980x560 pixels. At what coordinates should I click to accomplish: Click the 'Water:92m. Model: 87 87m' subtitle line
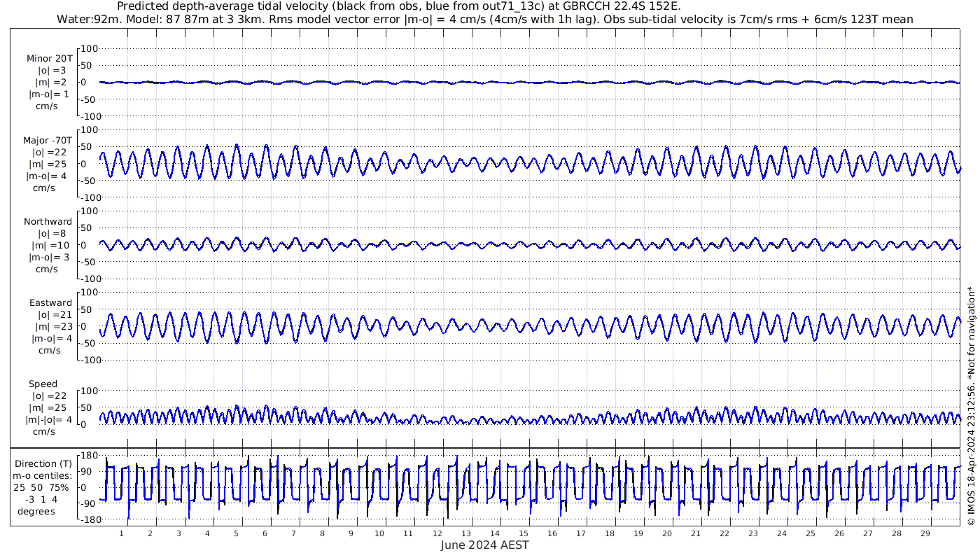(485, 19)
